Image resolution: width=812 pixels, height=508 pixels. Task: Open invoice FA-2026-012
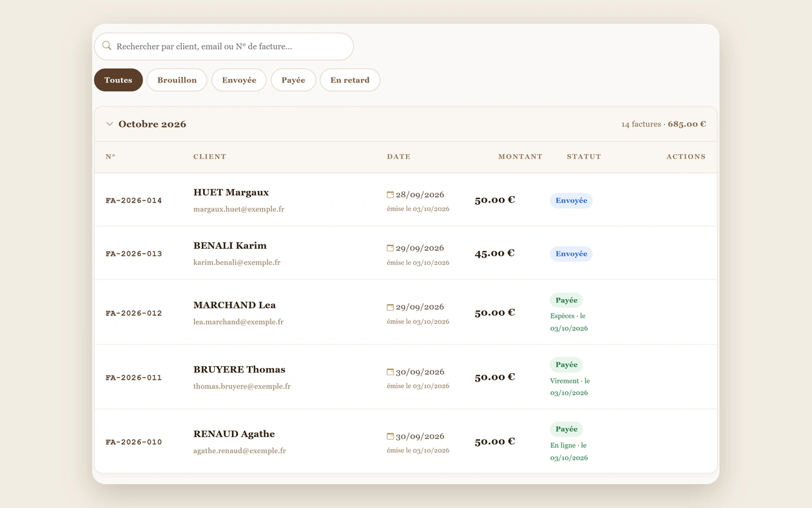coord(134,313)
